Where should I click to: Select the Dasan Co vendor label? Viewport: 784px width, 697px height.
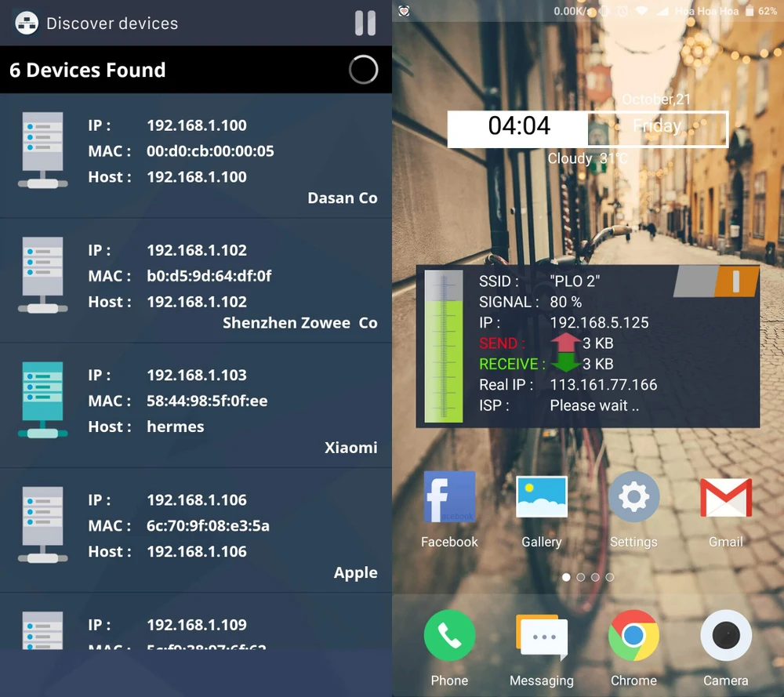click(x=343, y=198)
